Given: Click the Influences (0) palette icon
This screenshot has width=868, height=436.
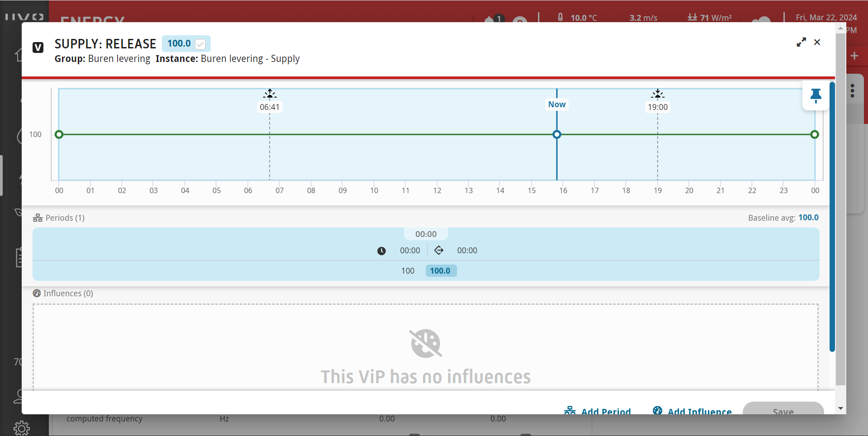Looking at the screenshot, I should click(37, 294).
